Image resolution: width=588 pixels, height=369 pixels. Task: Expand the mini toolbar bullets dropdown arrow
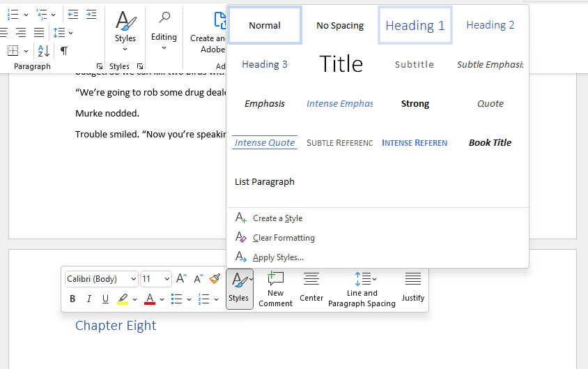click(189, 299)
